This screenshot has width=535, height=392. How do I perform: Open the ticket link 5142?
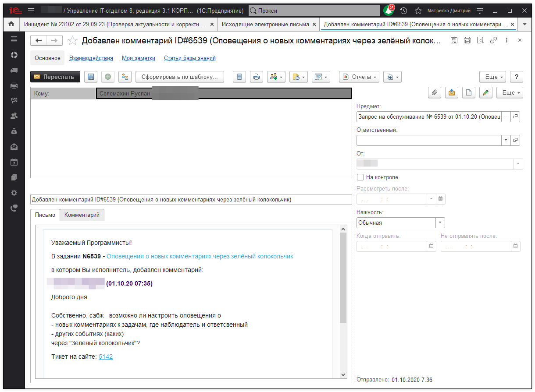(x=106, y=357)
